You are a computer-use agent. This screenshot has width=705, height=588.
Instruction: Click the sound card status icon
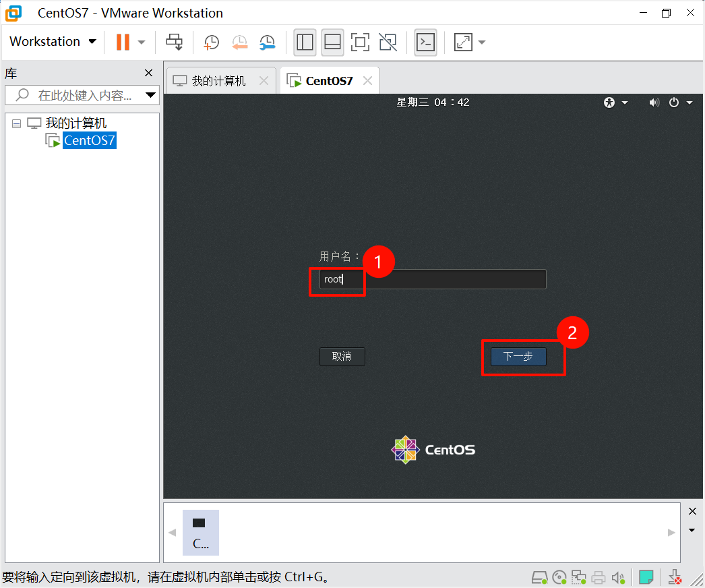[618, 577]
